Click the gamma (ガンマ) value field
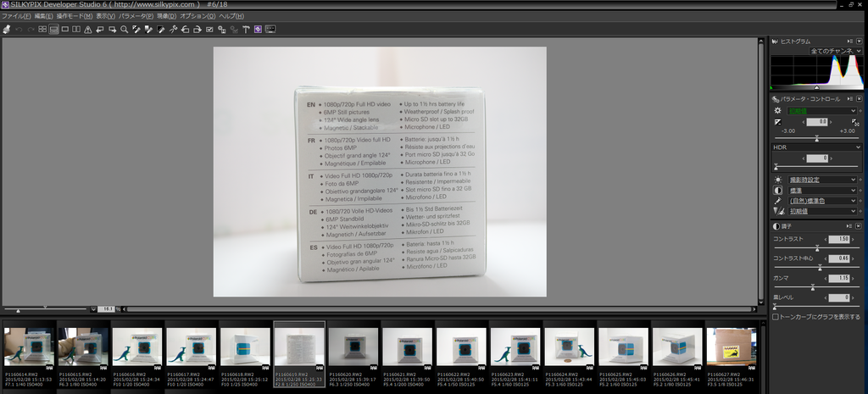 838,279
